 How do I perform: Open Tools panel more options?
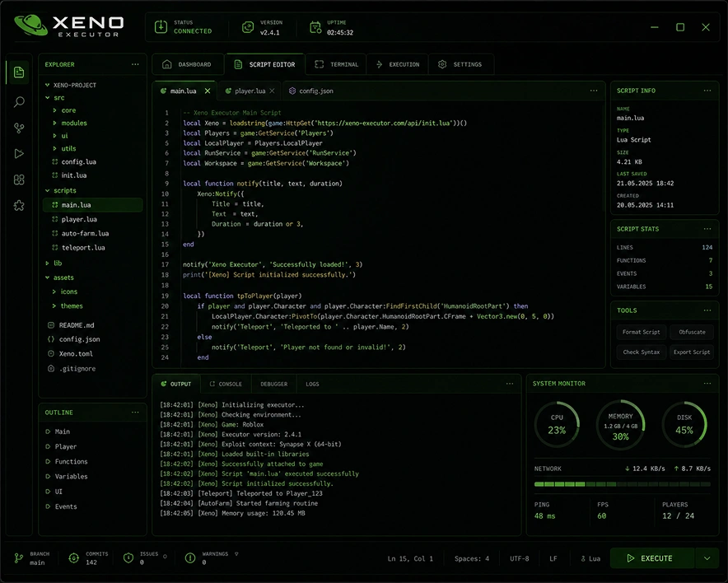tap(707, 310)
